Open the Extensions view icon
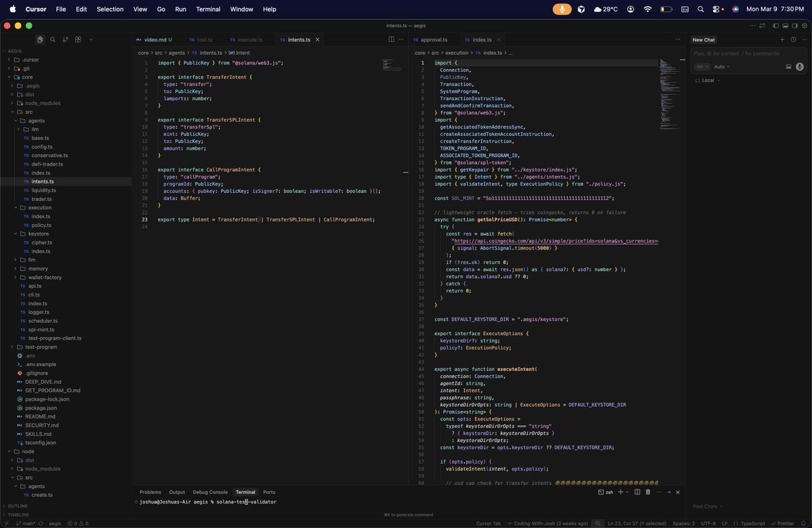Image resolution: width=812 pixels, height=528 pixels. tap(78, 40)
